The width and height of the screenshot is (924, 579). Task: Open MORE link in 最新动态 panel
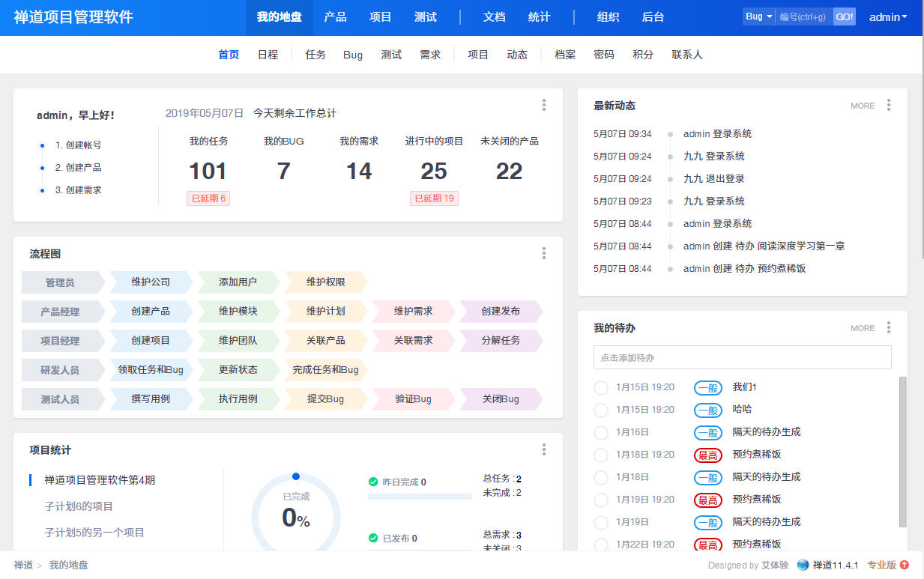pyautogui.click(x=863, y=106)
